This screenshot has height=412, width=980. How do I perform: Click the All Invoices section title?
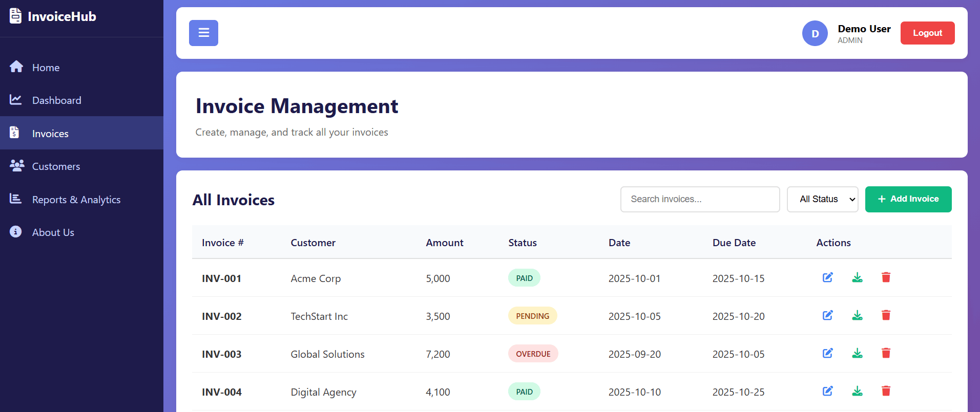click(233, 200)
